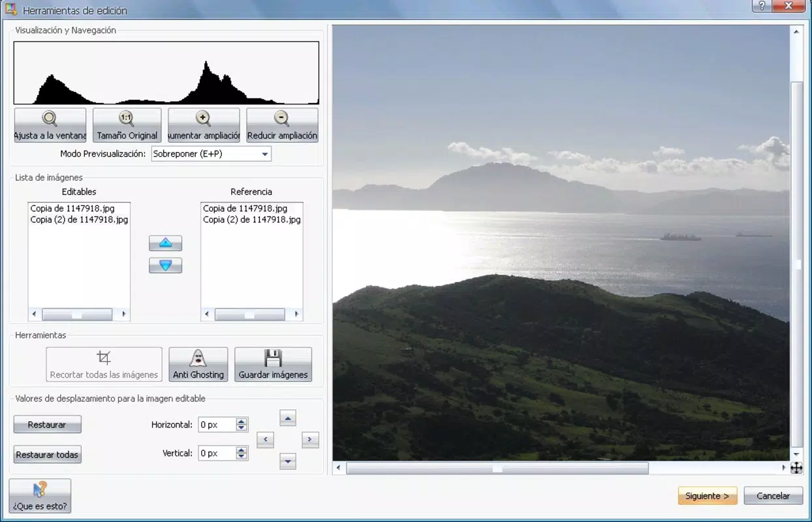
Task: Click the Siguiente > button
Action: tap(708, 496)
